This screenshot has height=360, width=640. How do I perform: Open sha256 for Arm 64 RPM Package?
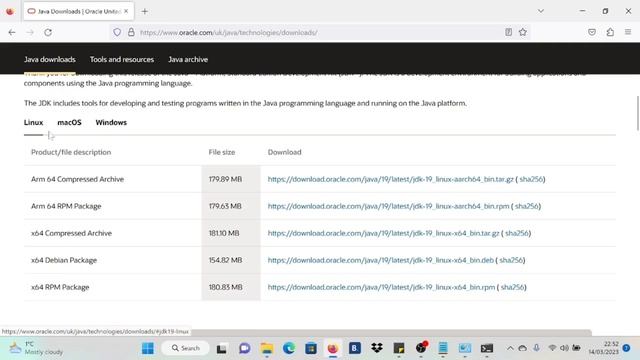[x=527, y=206]
